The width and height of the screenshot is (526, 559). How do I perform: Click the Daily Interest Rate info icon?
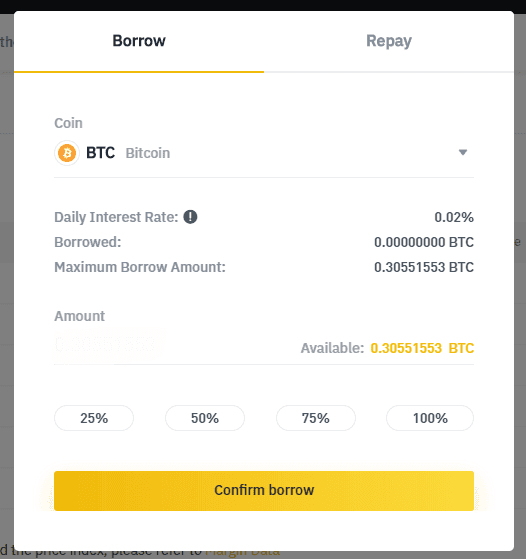pyautogui.click(x=190, y=217)
